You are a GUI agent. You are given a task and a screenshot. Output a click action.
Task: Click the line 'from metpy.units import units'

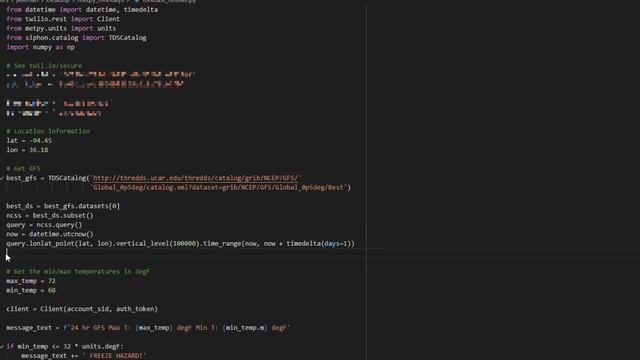point(61,28)
